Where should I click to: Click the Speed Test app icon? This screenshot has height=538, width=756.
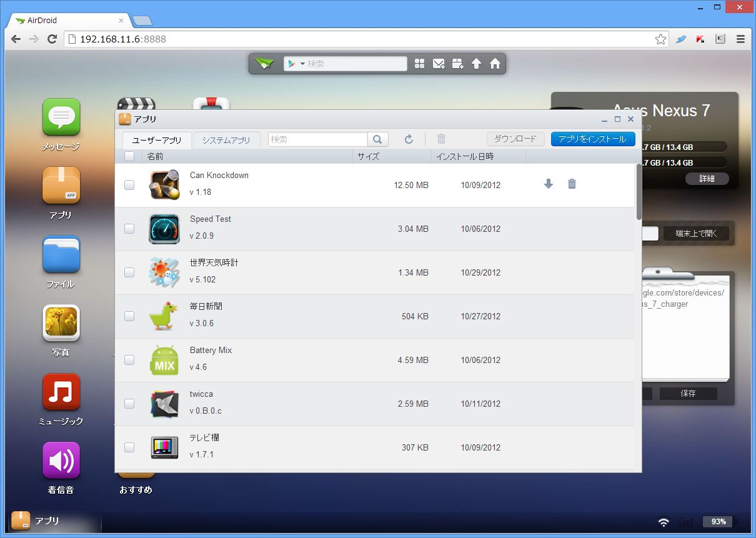164,229
